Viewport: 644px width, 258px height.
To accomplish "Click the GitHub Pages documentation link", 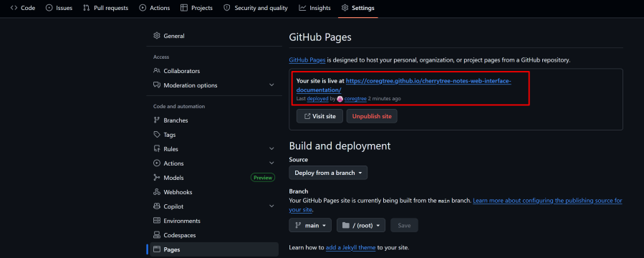I will click(307, 60).
